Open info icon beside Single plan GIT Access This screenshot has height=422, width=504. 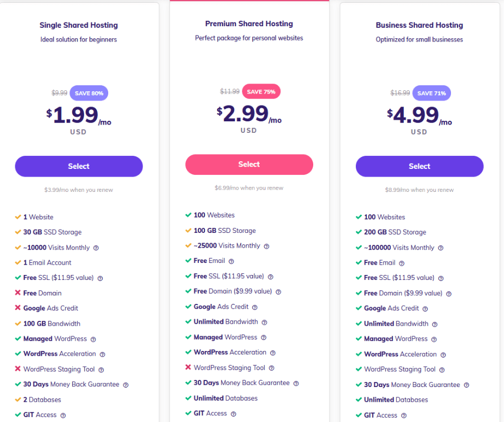[x=63, y=415]
